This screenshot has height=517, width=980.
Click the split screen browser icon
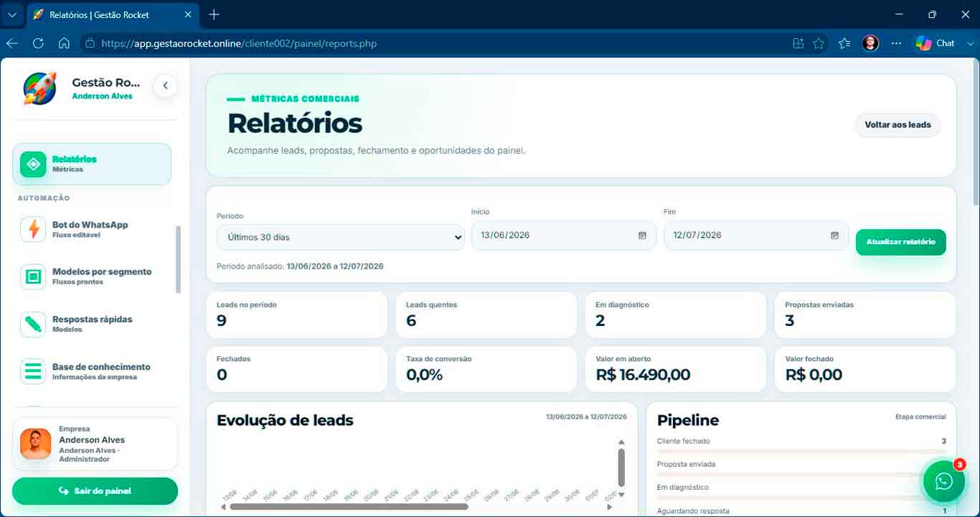[798, 43]
